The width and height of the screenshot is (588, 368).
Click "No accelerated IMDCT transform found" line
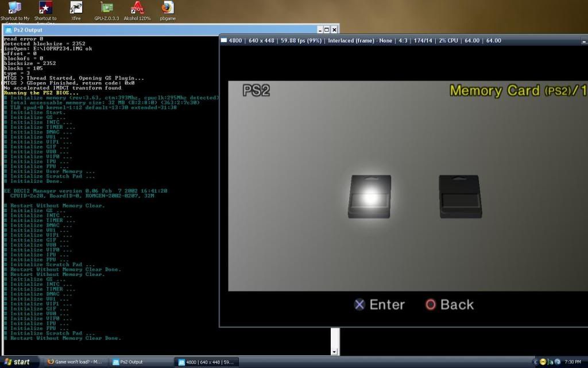[x=63, y=88]
